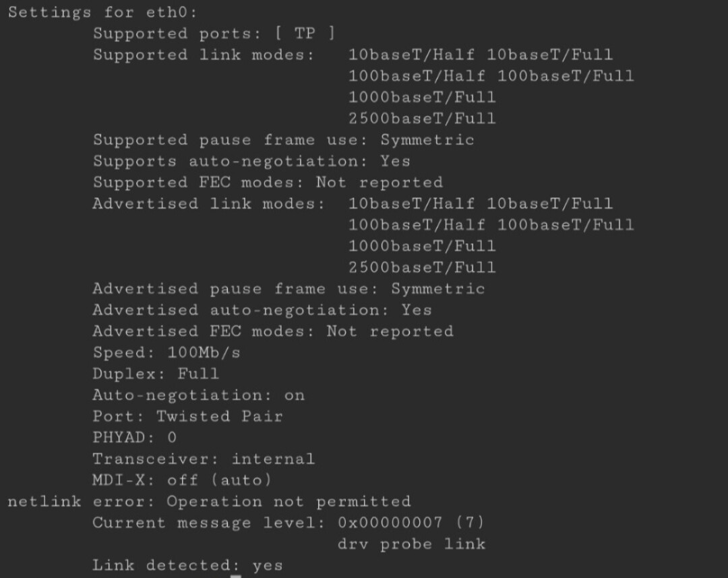This screenshot has height=578, width=728.
Task: Click the "Auto-negotiation: on" line
Action: [x=198, y=395]
